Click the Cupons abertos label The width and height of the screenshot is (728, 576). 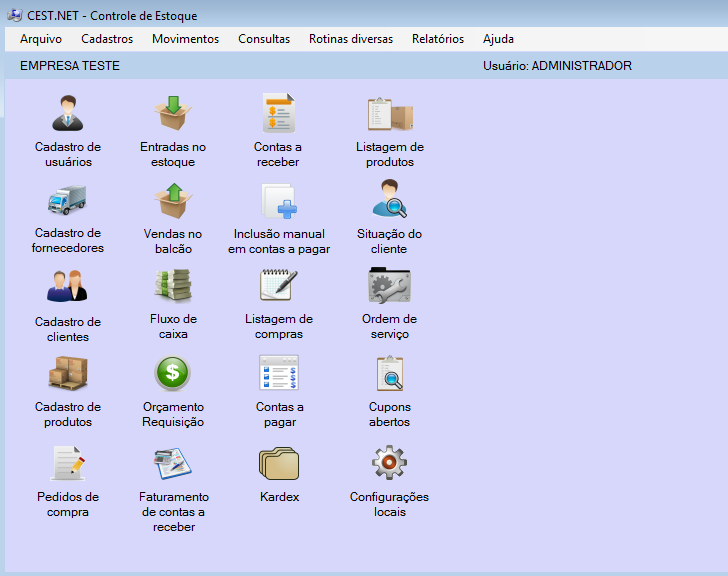pos(389,415)
